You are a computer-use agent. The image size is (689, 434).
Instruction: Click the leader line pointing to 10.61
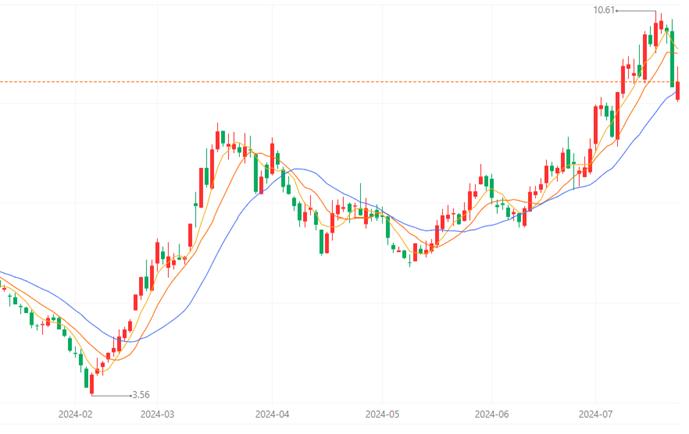pyautogui.click(x=636, y=11)
